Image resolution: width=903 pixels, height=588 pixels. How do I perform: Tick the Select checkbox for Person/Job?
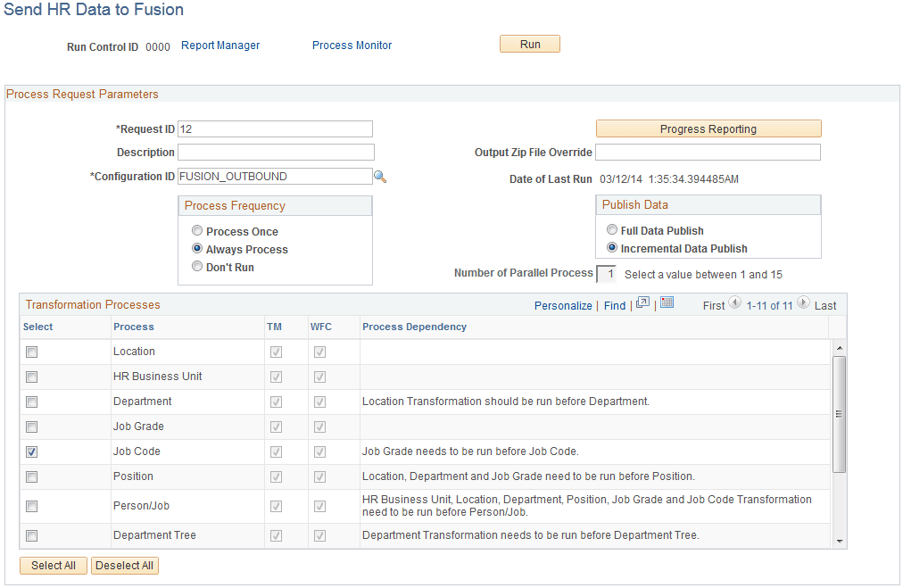31,507
